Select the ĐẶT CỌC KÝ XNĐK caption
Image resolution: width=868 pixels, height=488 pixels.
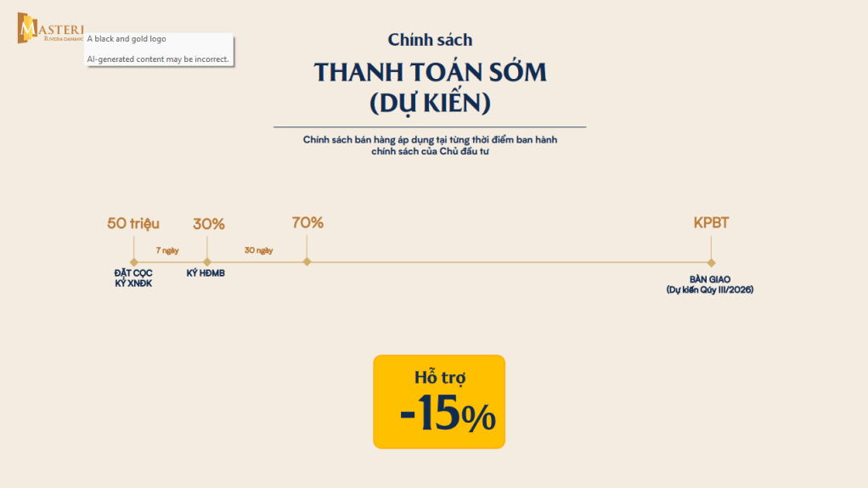[x=133, y=278]
